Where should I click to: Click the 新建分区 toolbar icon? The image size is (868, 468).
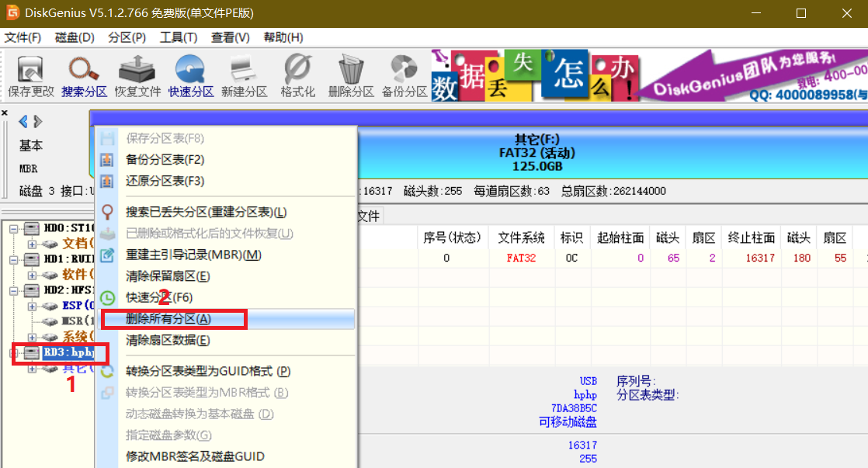point(244,76)
